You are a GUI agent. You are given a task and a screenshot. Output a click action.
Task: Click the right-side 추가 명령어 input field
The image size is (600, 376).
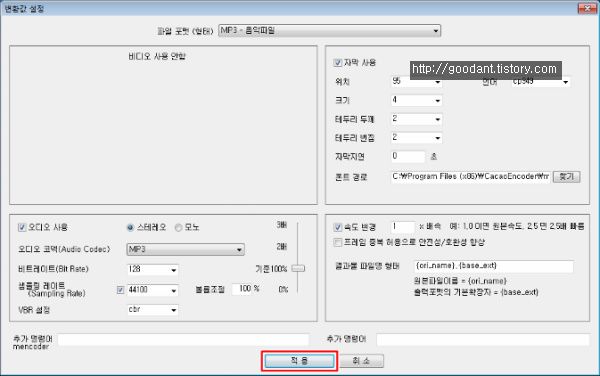(x=483, y=340)
